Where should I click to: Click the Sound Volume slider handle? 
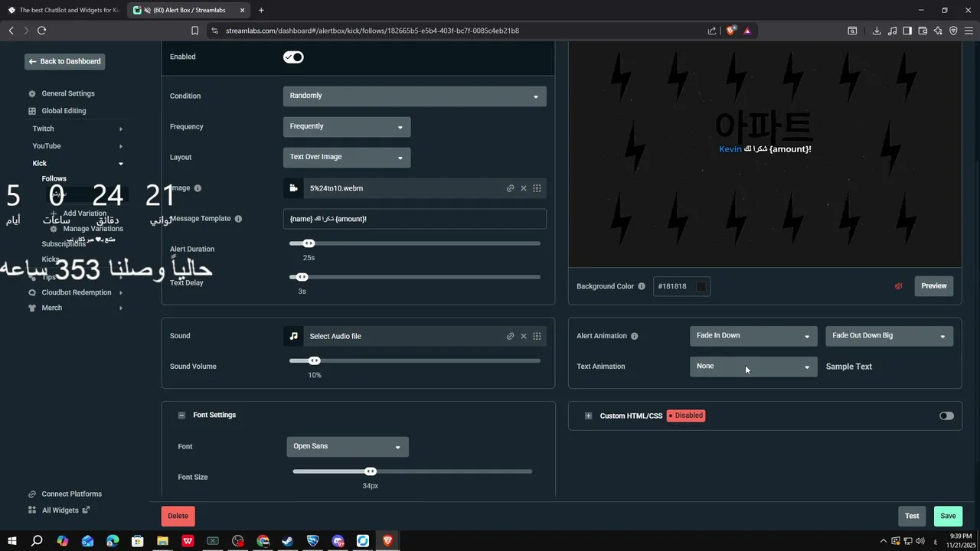pyautogui.click(x=314, y=360)
